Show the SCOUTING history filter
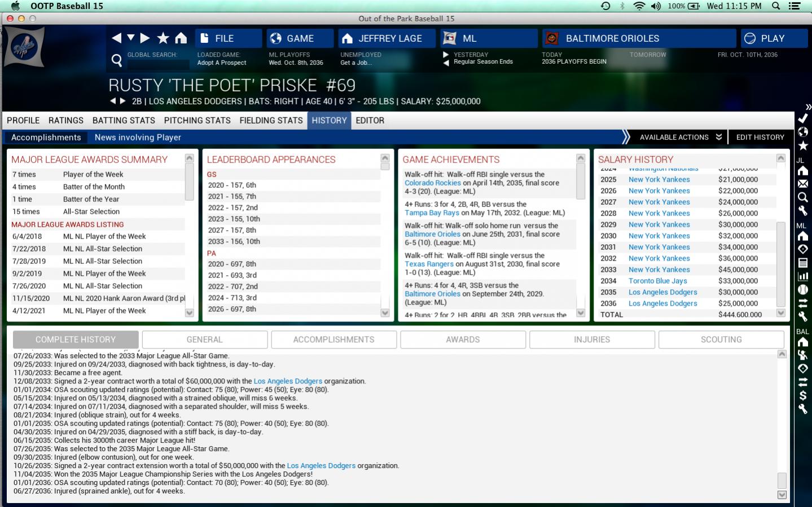The height and width of the screenshot is (507, 812). [721, 340]
